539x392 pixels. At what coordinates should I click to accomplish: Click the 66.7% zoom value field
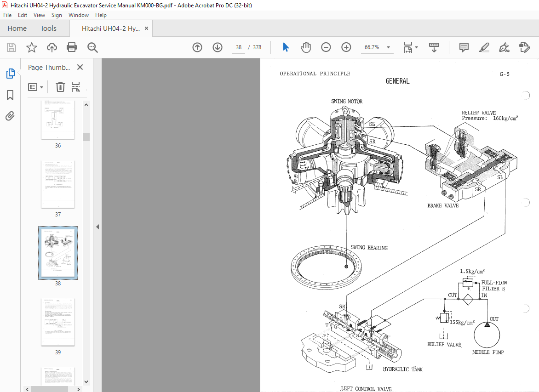tap(372, 47)
